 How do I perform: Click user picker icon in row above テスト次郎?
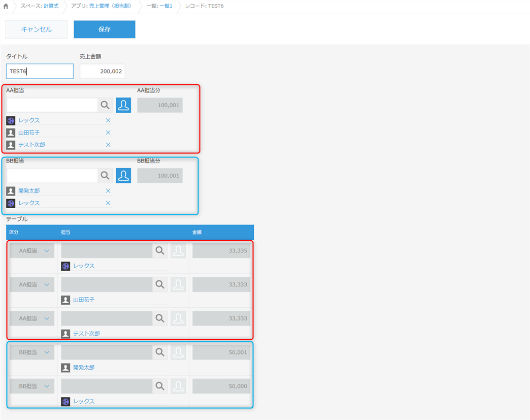tap(178, 318)
